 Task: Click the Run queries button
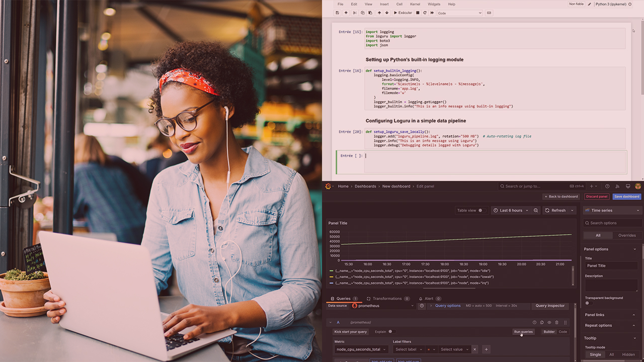(523, 332)
